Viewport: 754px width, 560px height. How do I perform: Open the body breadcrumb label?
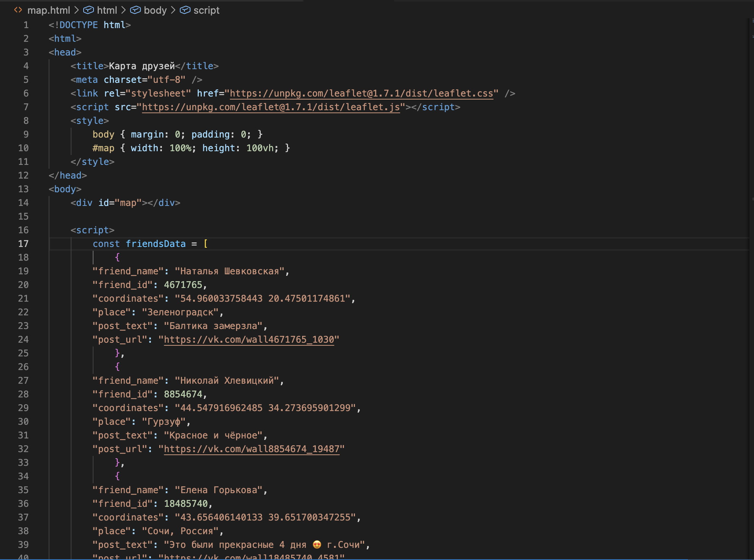coord(155,10)
